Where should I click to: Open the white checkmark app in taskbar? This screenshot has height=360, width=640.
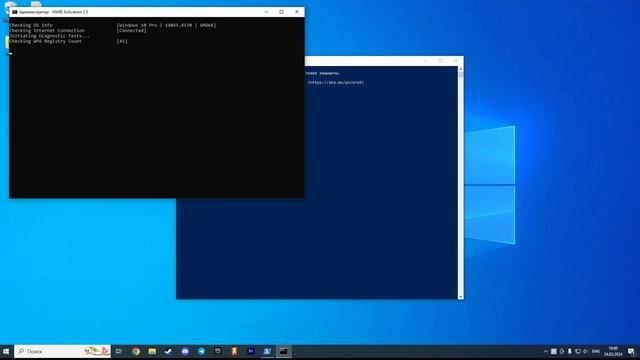(x=168, y=351)
